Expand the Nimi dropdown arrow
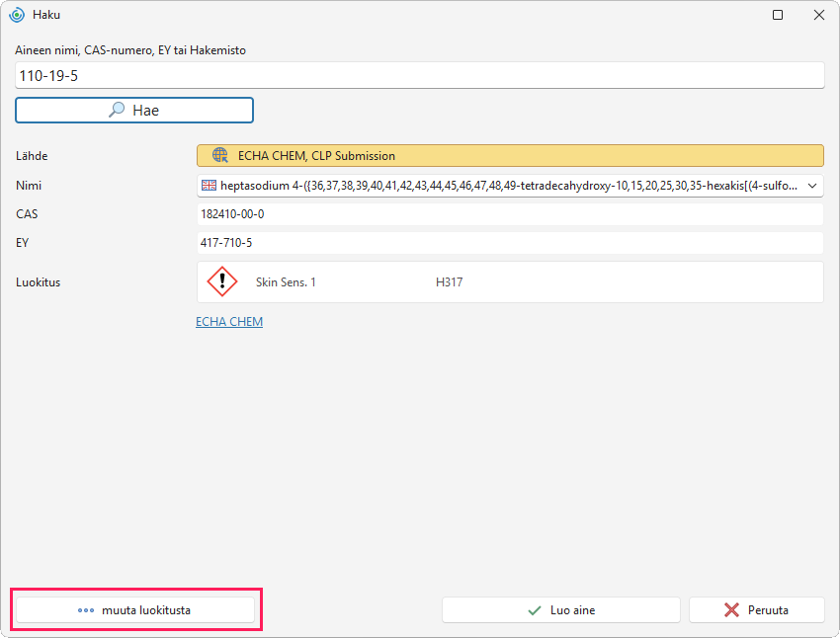This screenshot has width=840, height=638. pyautogui.click(x=812, y=186)
